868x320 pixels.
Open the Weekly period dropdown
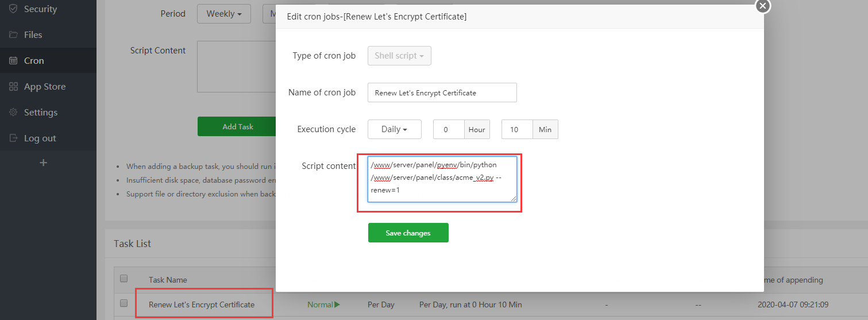click(x=223, y=14)
